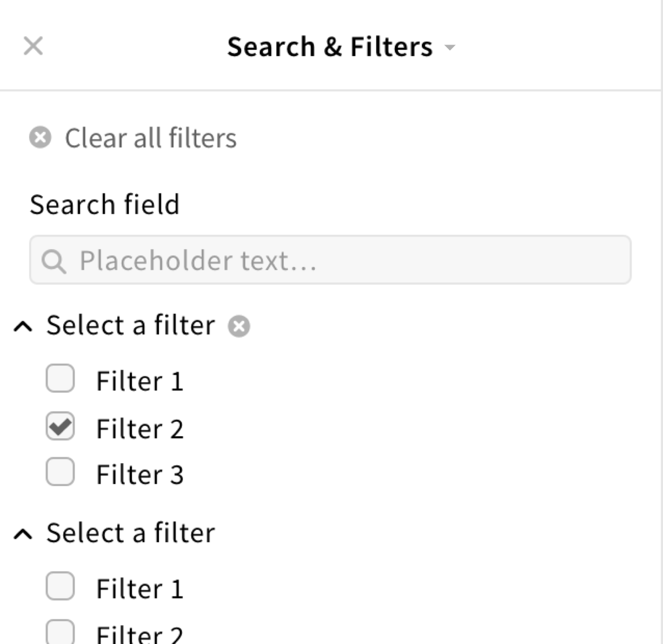
Task: Check the bottom-most Filter 2 checkbox
Action: [60, 632]
